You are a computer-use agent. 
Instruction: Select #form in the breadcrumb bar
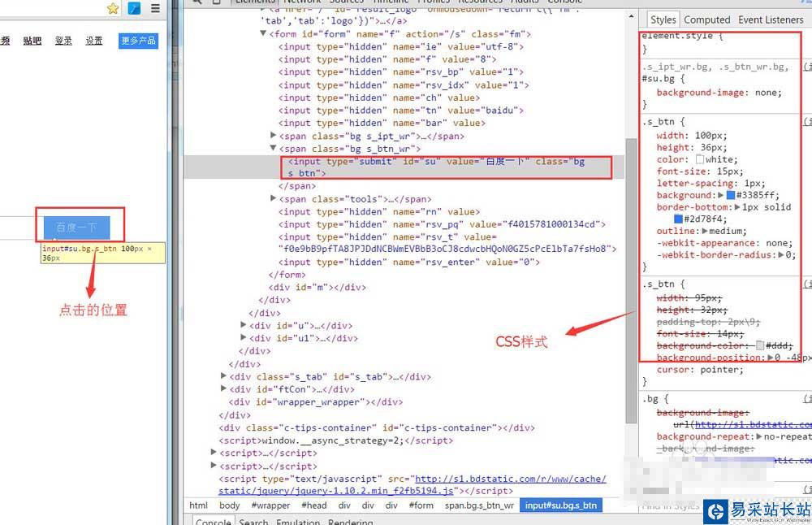[x=421, y=505]
